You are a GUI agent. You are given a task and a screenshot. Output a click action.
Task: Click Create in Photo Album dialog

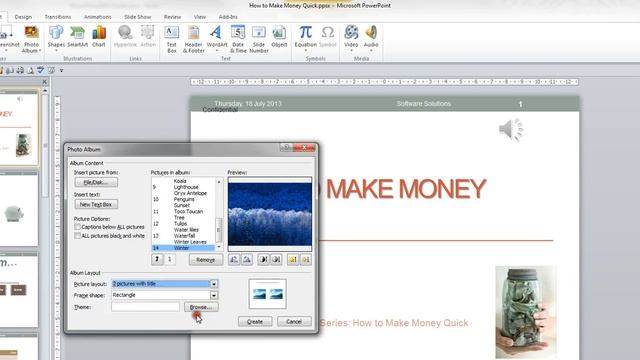(x=255, y=322)
